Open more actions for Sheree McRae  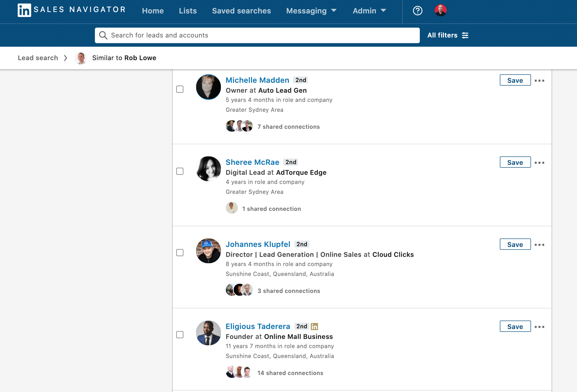539,163
